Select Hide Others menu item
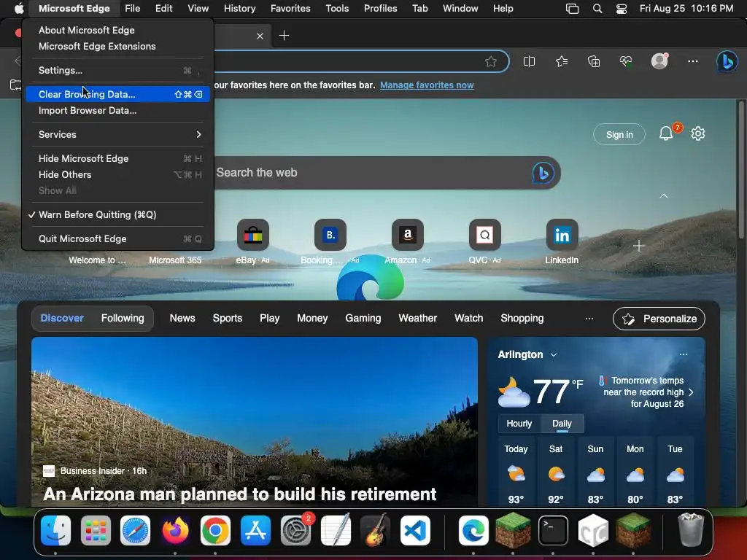747x560 pixels. pyautogui.click(x=118, y=175)
